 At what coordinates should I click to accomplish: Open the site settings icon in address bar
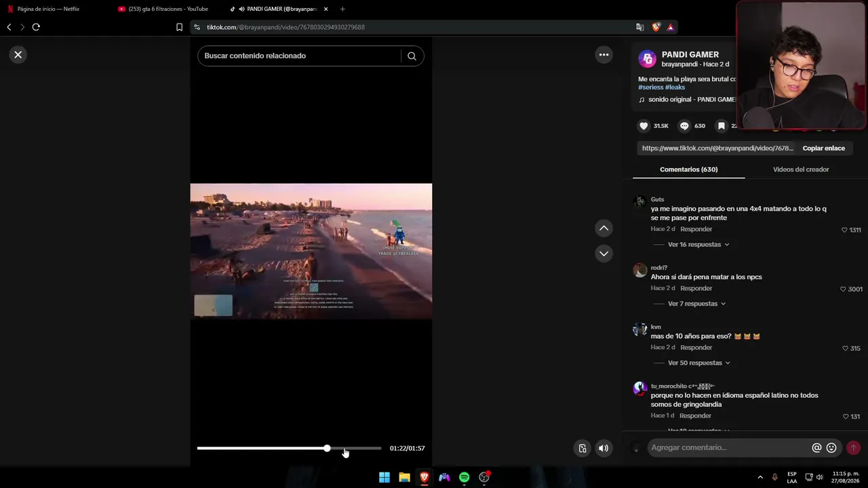[197, 27]
